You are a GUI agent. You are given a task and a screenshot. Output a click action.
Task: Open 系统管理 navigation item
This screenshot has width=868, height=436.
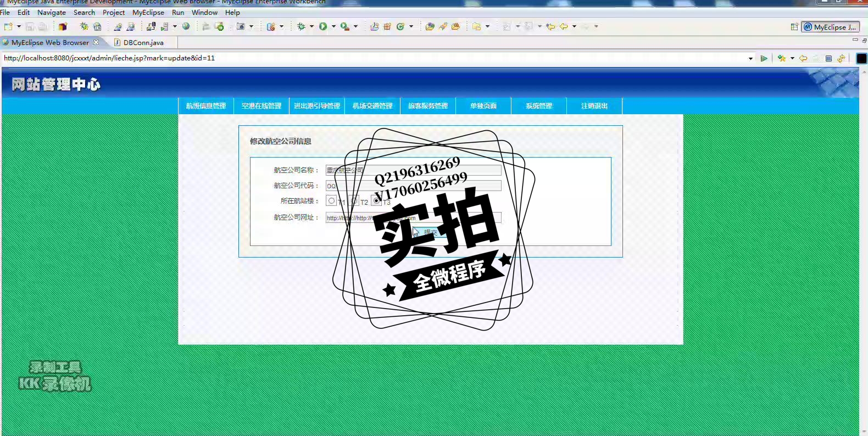pos(539,106)
